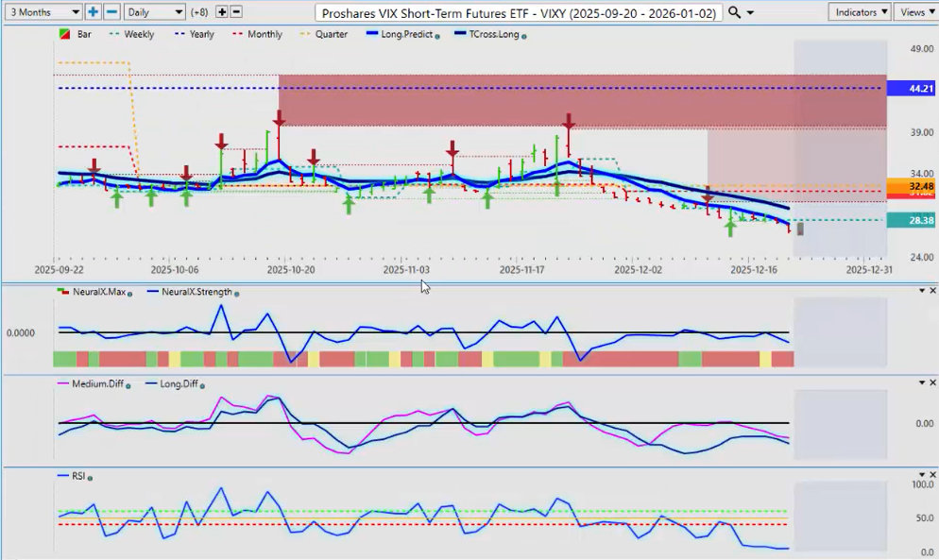Open the Views menu

pyautogui.click(x=915, y=12)
